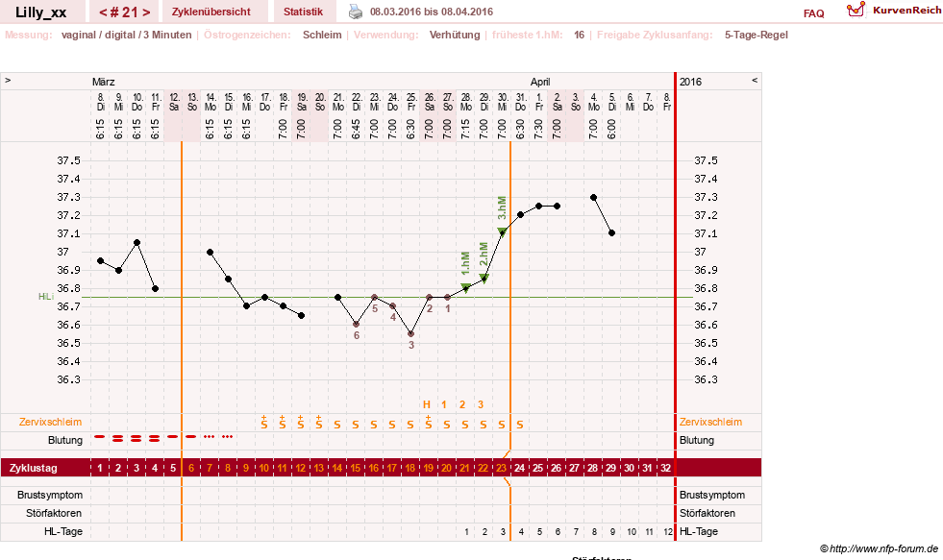Click the März month label

pos(104,82)
